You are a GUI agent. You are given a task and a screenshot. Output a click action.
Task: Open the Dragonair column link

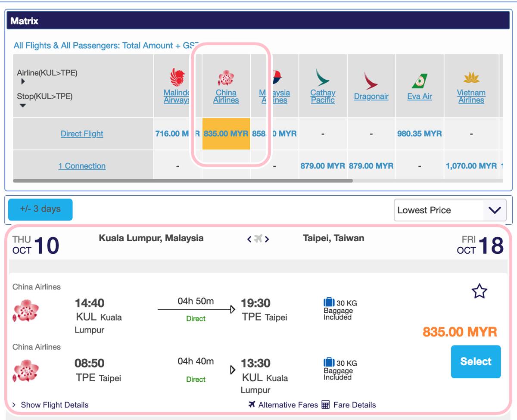pos(371,96)
